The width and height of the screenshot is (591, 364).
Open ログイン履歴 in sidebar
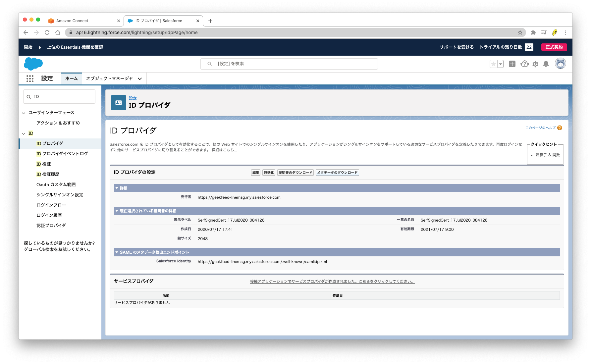click(x=49, y=215)
